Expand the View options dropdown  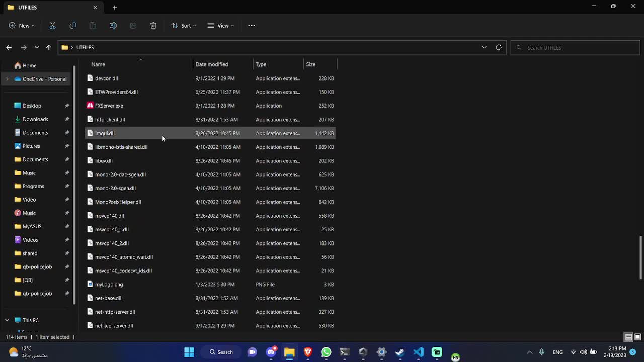[220, 26]
